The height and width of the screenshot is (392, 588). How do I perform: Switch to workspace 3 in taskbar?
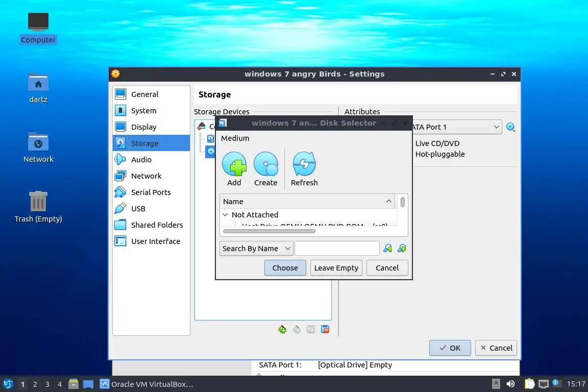point(47,384)
